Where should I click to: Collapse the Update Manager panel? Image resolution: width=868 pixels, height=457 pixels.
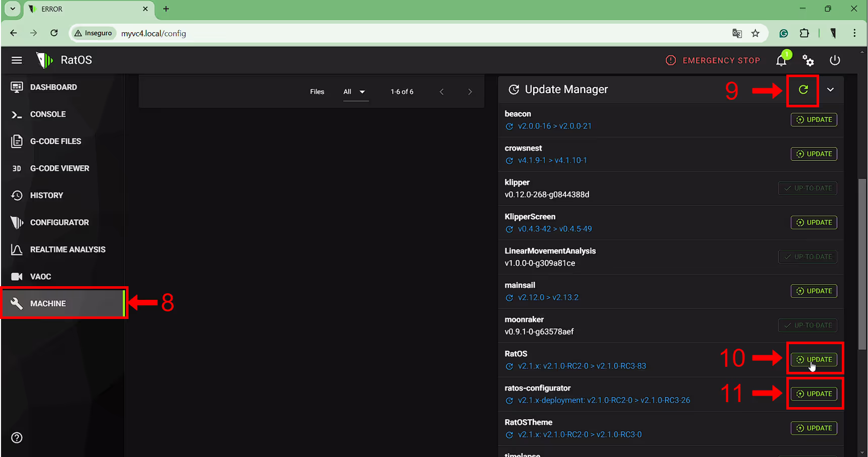pos(830,90)
